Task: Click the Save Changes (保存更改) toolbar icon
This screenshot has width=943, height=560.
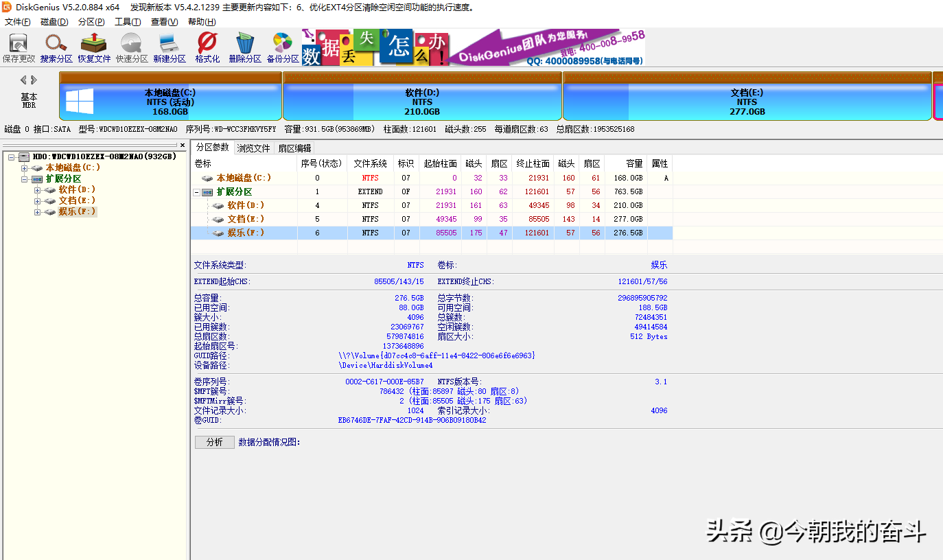Action: (19, 48)
